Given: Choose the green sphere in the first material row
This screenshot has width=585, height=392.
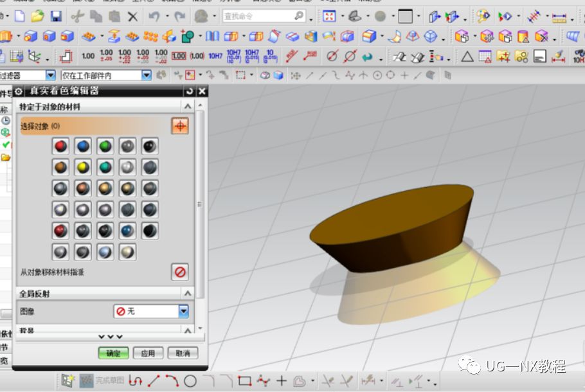Looking at the screenshot, I should tap(105, 147).
